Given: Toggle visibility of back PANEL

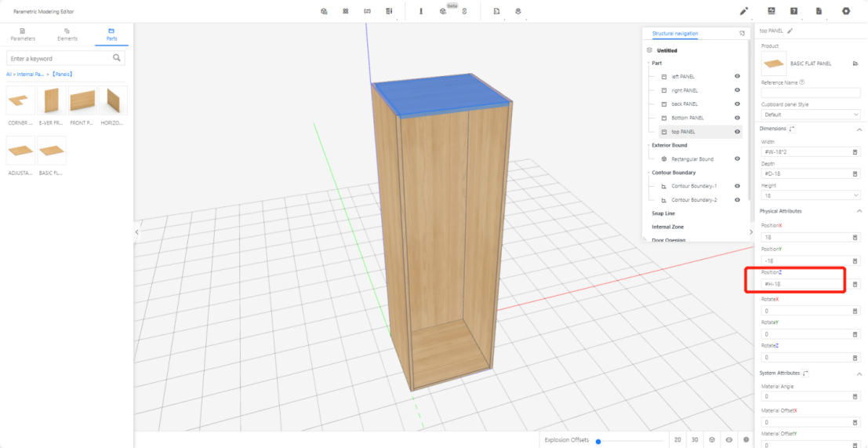Looking at the screenshot, I should click(737, 104).
